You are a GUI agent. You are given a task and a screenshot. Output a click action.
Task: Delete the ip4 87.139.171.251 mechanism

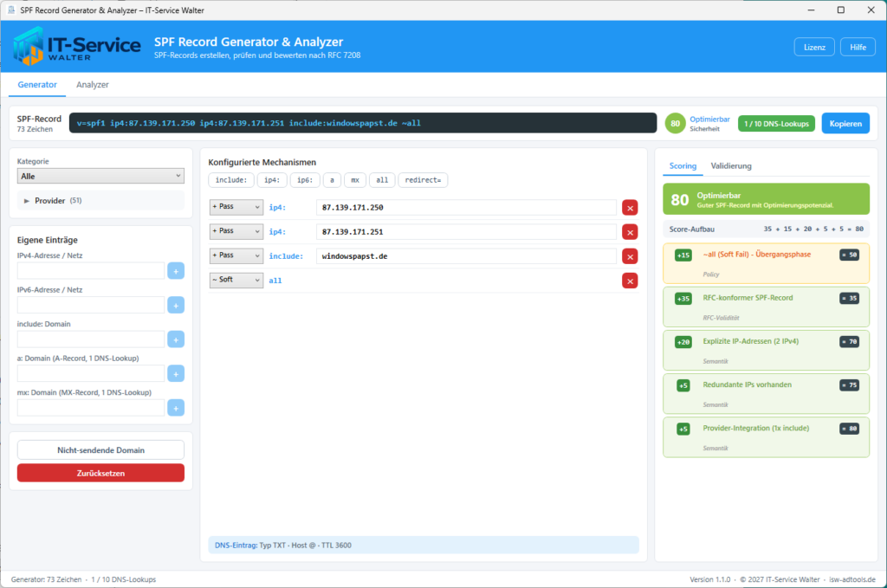(x=630, y=232)
